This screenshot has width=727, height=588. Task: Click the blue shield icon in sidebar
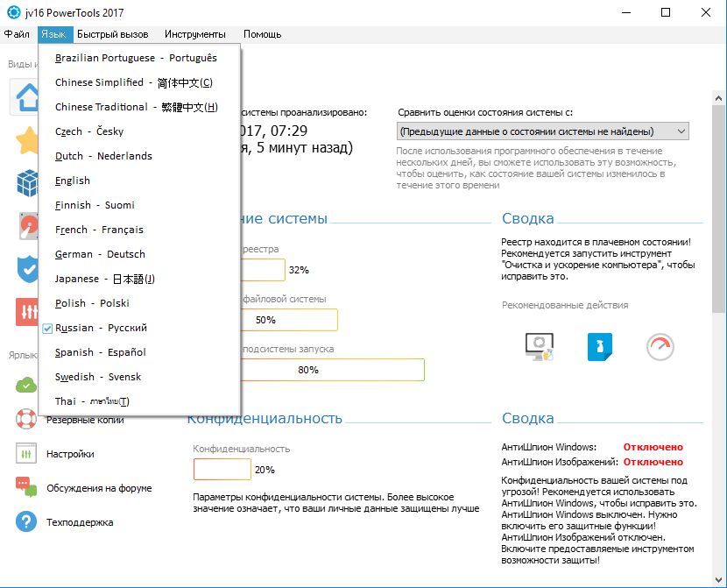[x=26, y=269]
